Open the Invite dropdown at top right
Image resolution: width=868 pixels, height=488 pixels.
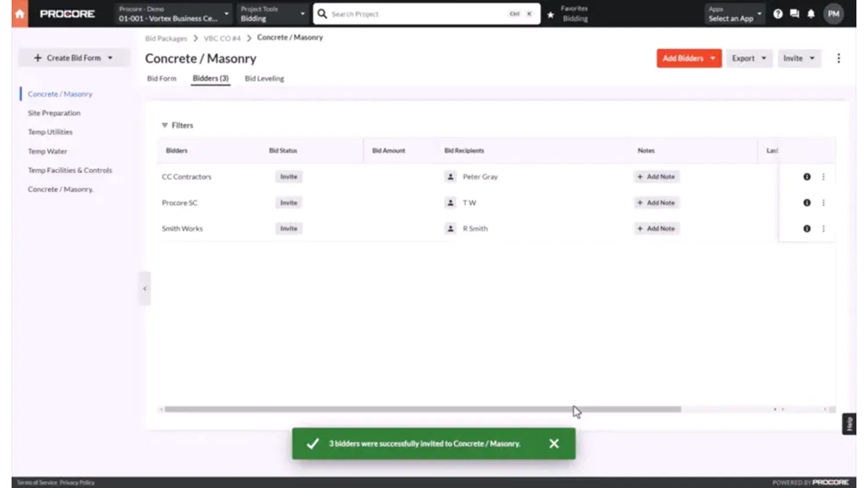pos(799,58)
